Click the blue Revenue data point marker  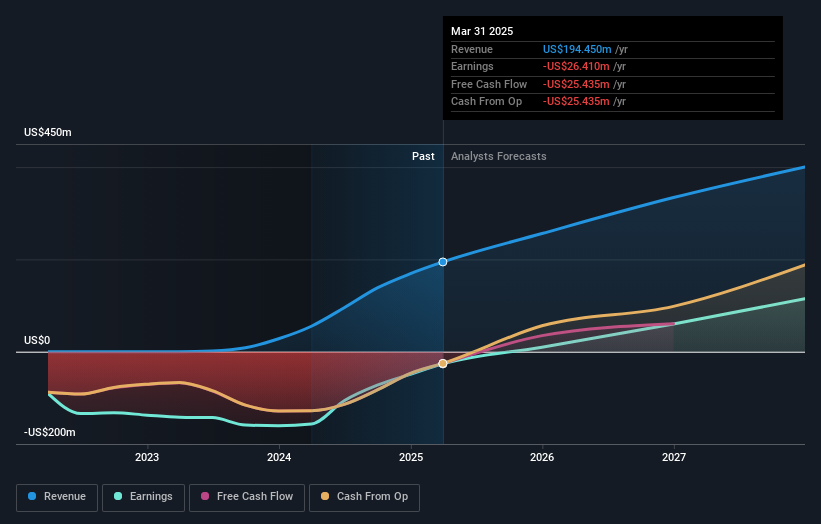443,262
